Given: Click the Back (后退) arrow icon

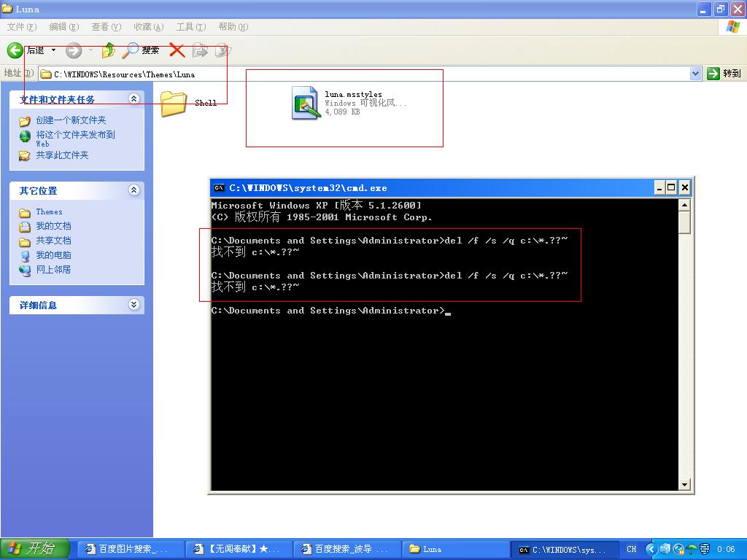Looking at the screenshot, I should (x=15, y=50).
